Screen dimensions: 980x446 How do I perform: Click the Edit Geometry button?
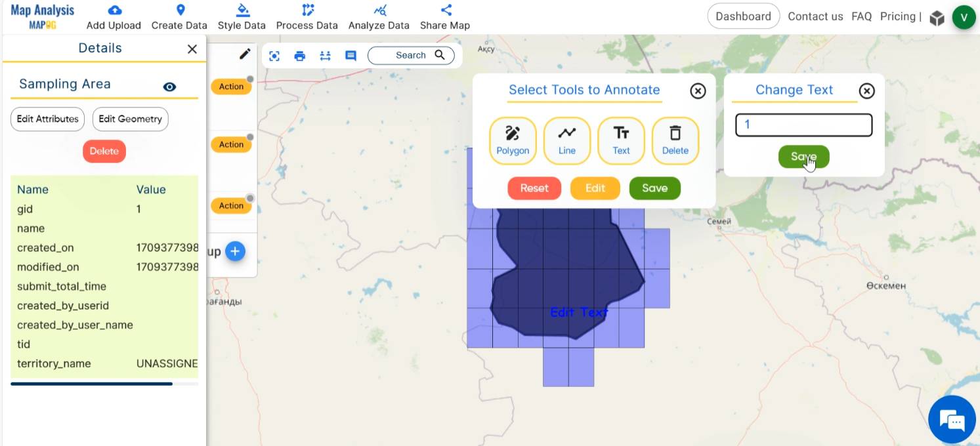point(130,119)
